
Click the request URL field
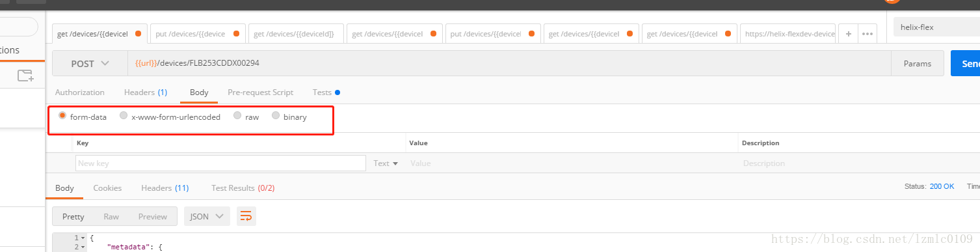[509, 64]
